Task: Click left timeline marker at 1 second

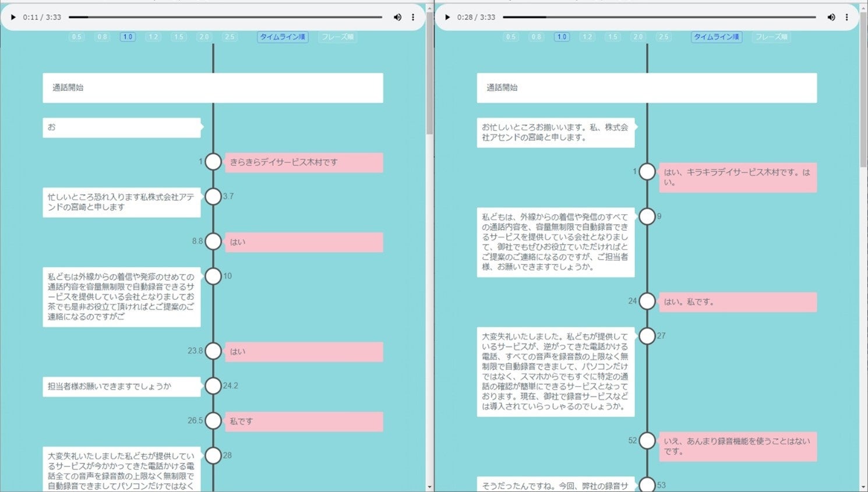Action: pyautogui.click(x=213, y=162)
